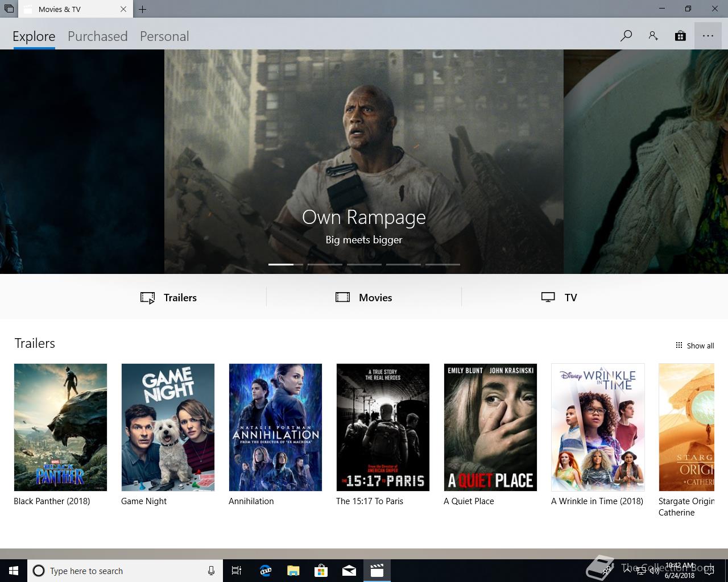Image resolution: width=728 pixels, height=582 pixels.
Task: Click the Cortana microphone icon
Action: (x=211, y=571)
